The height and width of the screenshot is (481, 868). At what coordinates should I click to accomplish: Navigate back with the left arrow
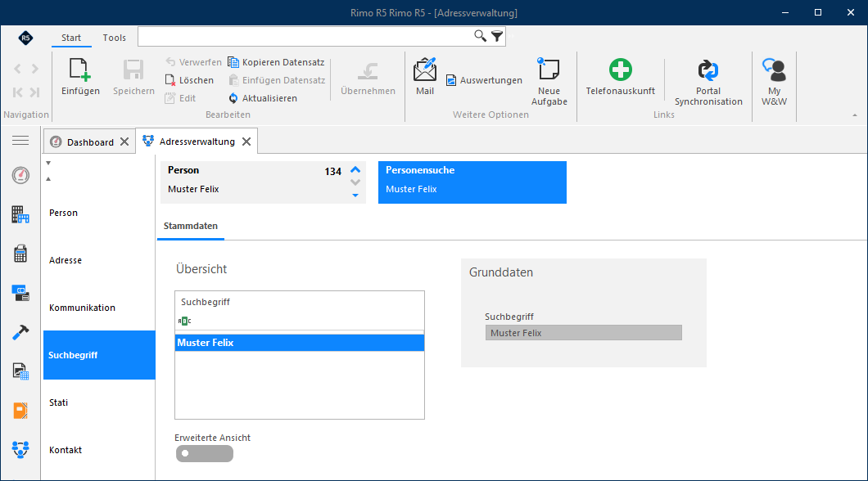point(18,69)
